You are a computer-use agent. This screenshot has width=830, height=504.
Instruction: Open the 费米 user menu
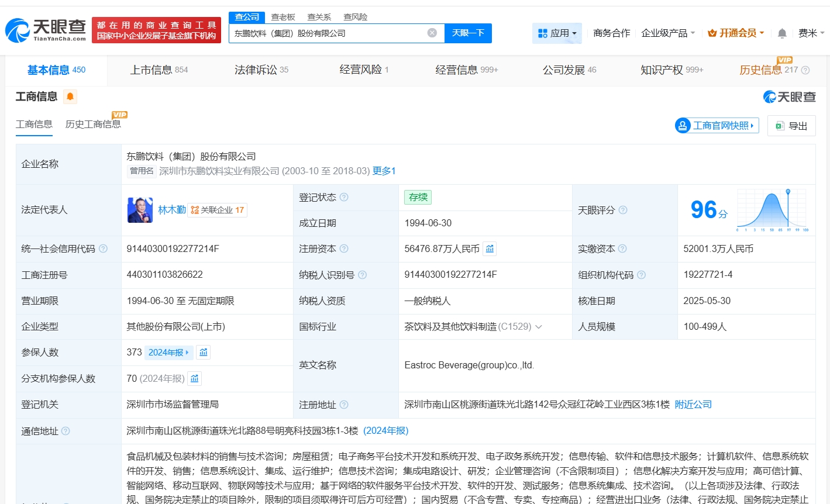(x=811, y=33)
